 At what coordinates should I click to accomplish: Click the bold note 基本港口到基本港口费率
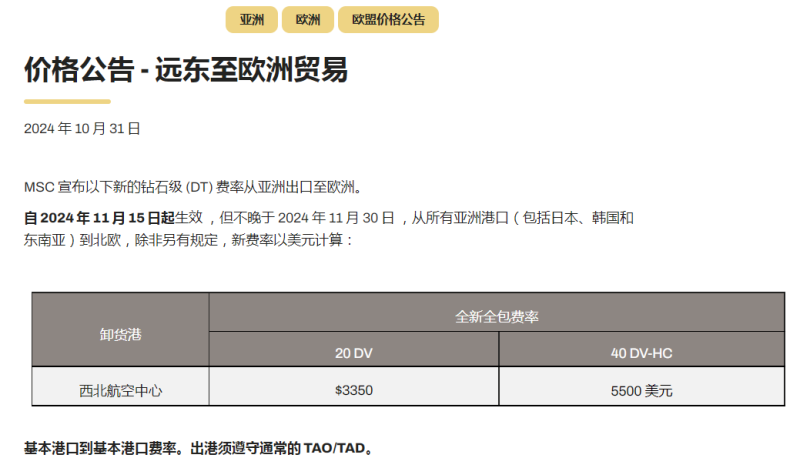(x=102, y=447)
